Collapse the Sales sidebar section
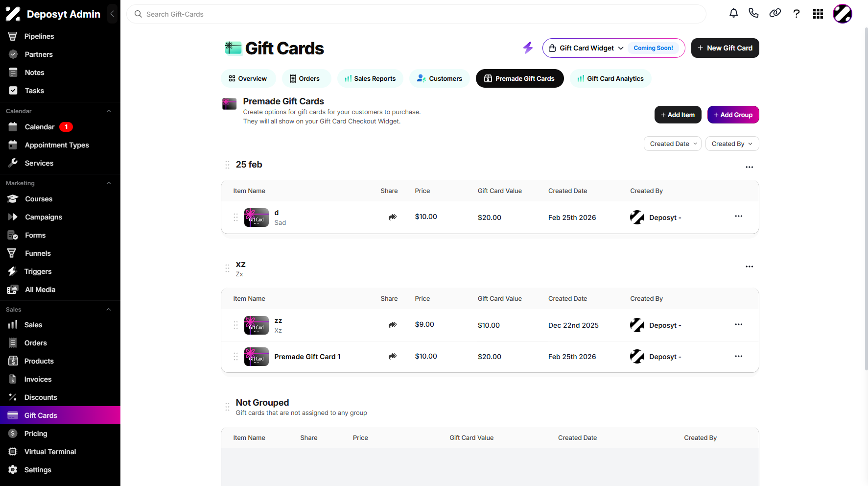The width and height of the screenshot is (868, 486). pyautogui.click(x=109, y=310)
